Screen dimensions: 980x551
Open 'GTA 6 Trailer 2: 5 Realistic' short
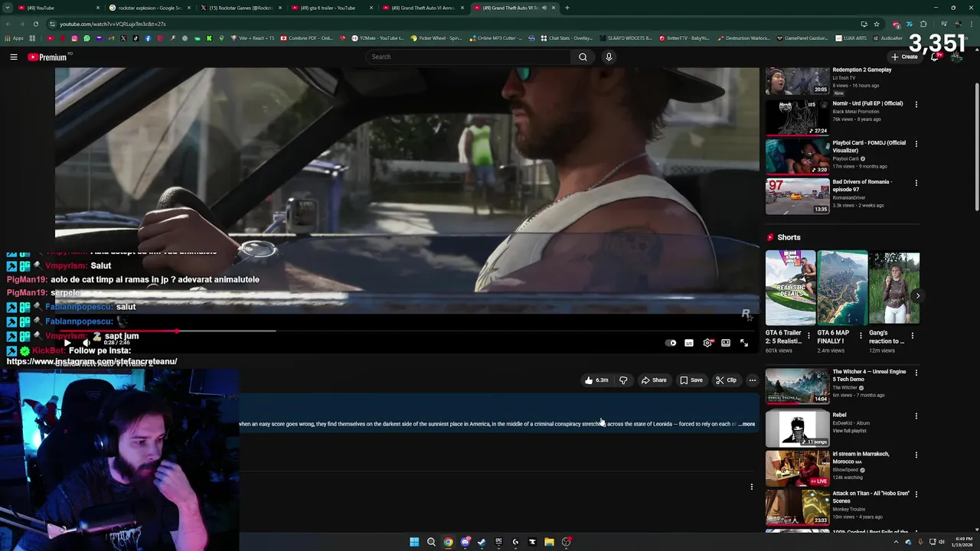(x=790, y=288)
